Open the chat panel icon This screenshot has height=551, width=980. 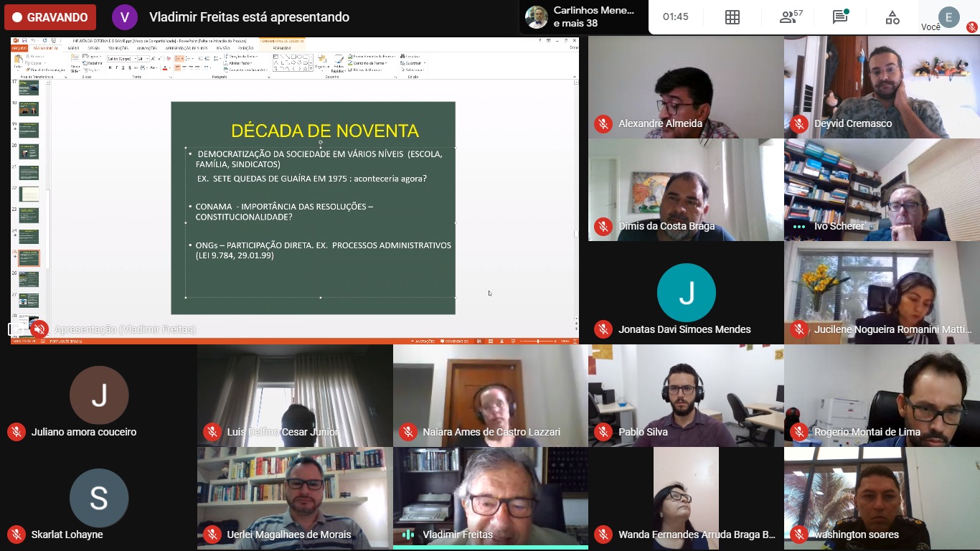840,17
